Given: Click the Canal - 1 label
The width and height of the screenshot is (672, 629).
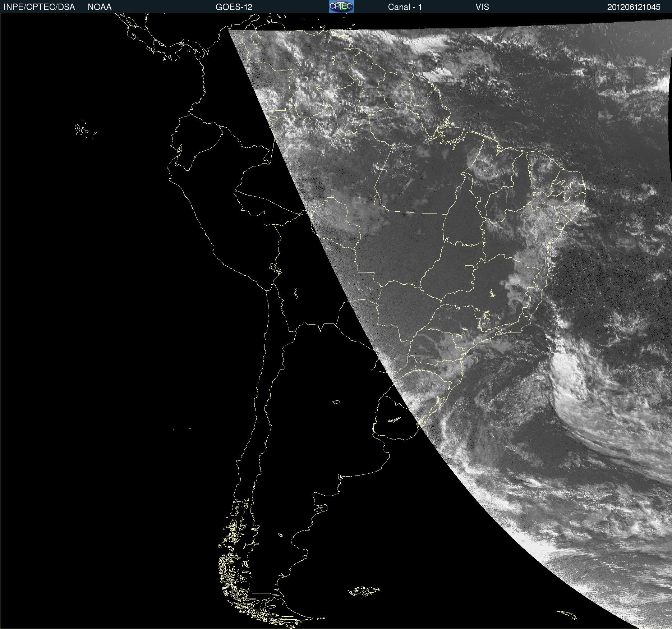Looking at the screenshot, I should point(405,7).
